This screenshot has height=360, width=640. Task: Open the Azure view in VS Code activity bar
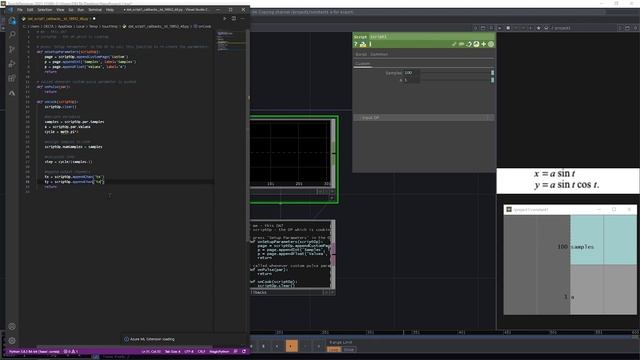(12, 93)
